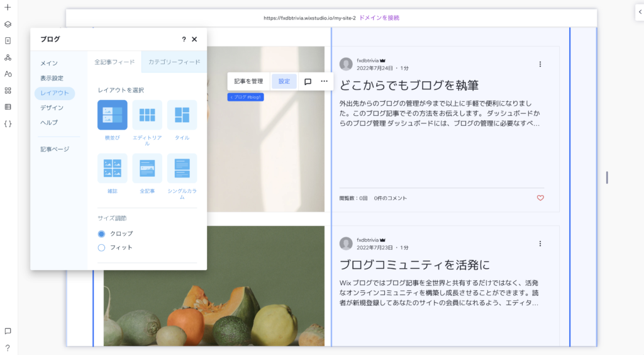This screenshot has width=644, height=355.
Task: Switch to the 全記事フィード tab
Action: (114, 62)
